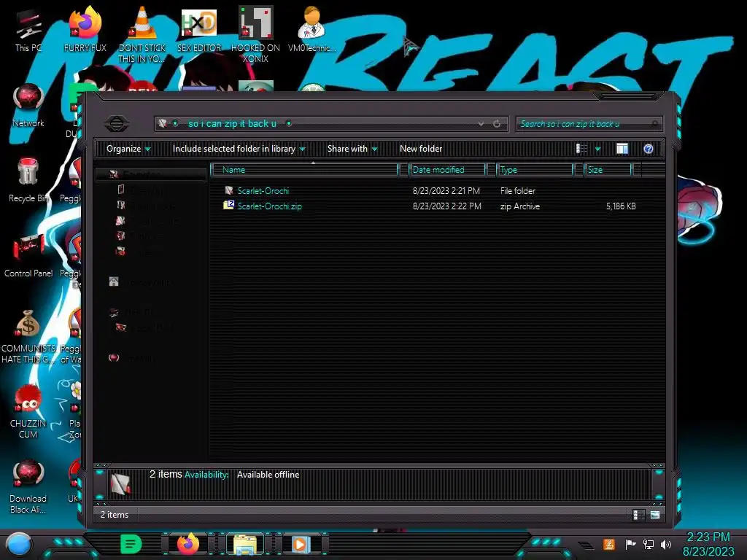Click the volume speaker tray icon
This screenshot has width=747, height=560.
(x=666, y=544)
